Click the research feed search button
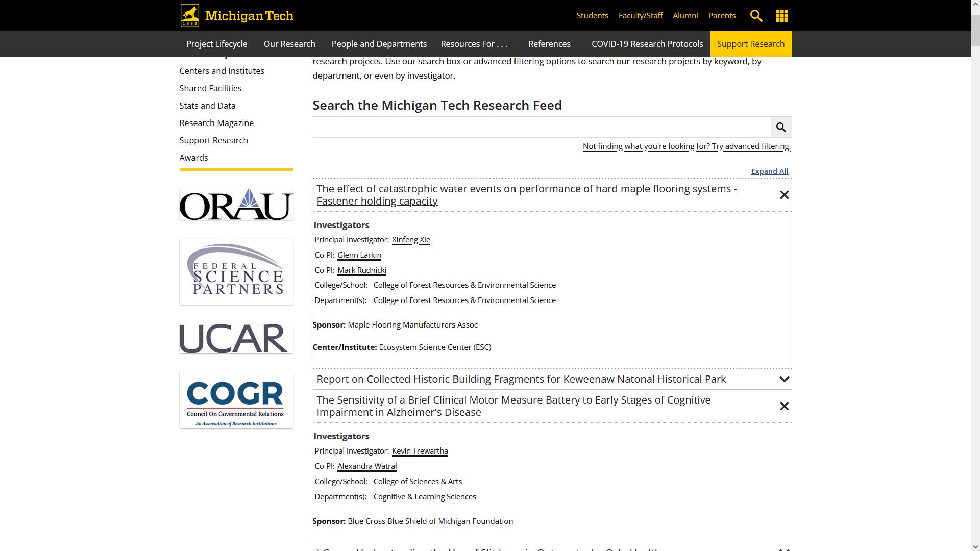The image size is (980, 551). point(781,127)
